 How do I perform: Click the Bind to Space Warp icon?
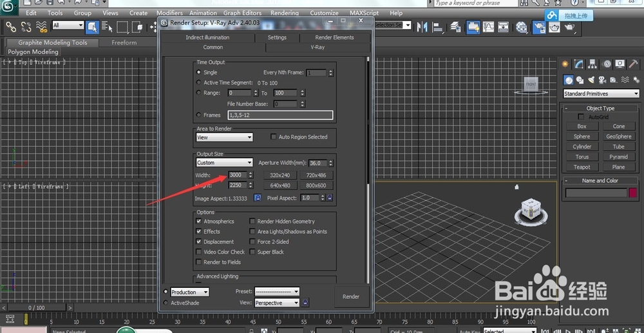(41, 27)
